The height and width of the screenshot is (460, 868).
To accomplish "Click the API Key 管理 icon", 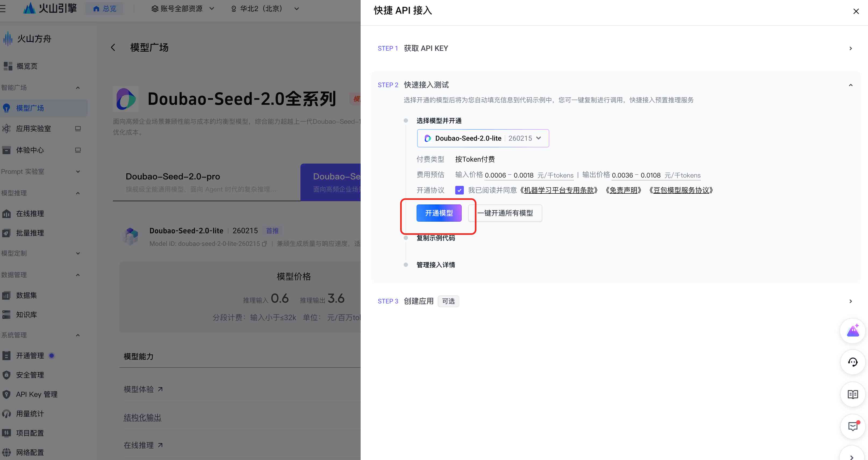I will tap(6, 395).
